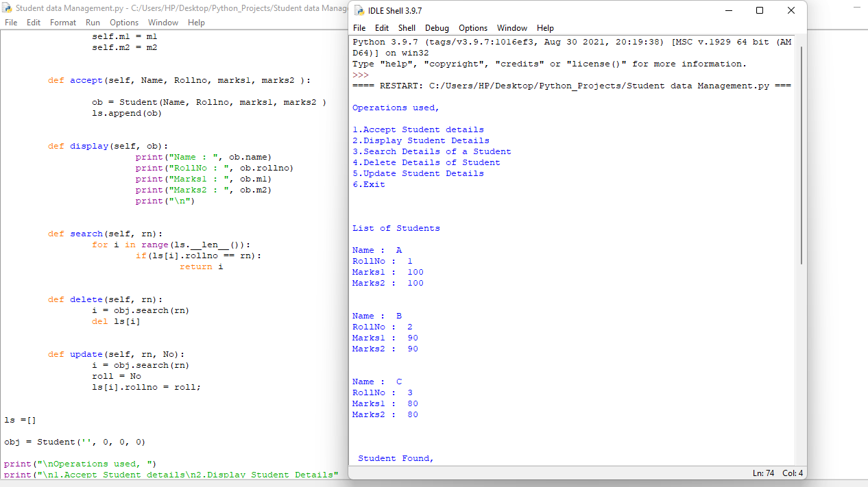The image size is (868, 487).
Task: Open Shell menu in IDLE Shell
Action: 407,28
